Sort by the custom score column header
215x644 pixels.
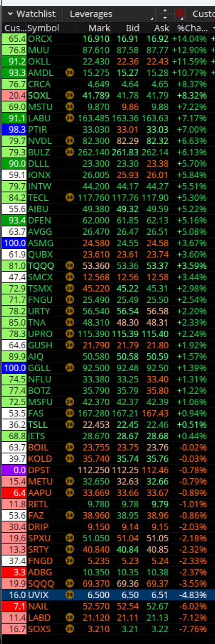coord(15,28)
